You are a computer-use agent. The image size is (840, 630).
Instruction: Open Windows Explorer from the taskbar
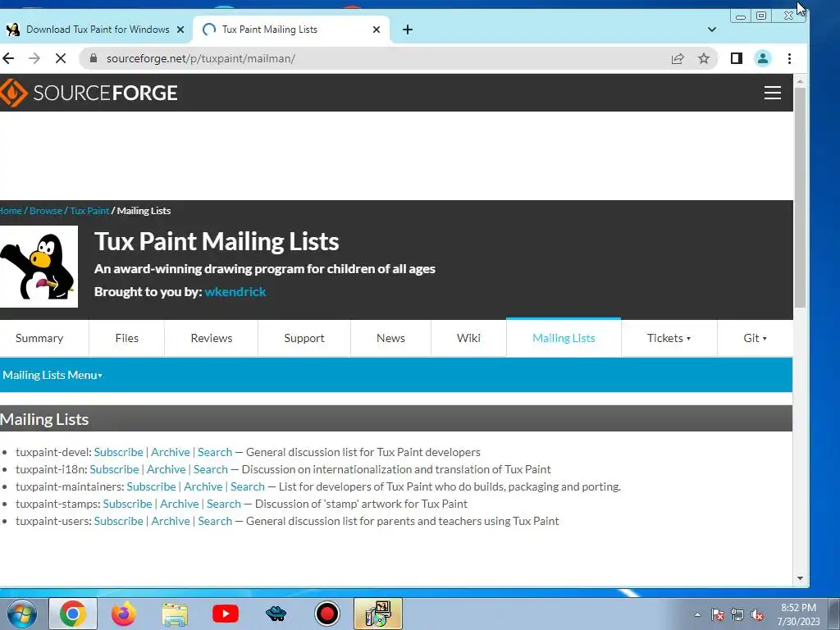175,614
